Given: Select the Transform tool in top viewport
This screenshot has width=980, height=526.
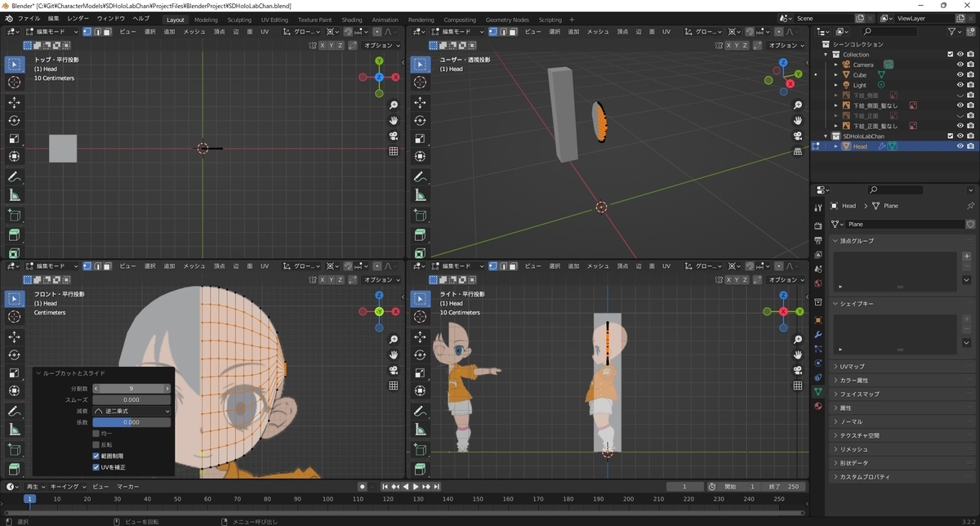Looking at the screenshot, I should pos(15,156).
